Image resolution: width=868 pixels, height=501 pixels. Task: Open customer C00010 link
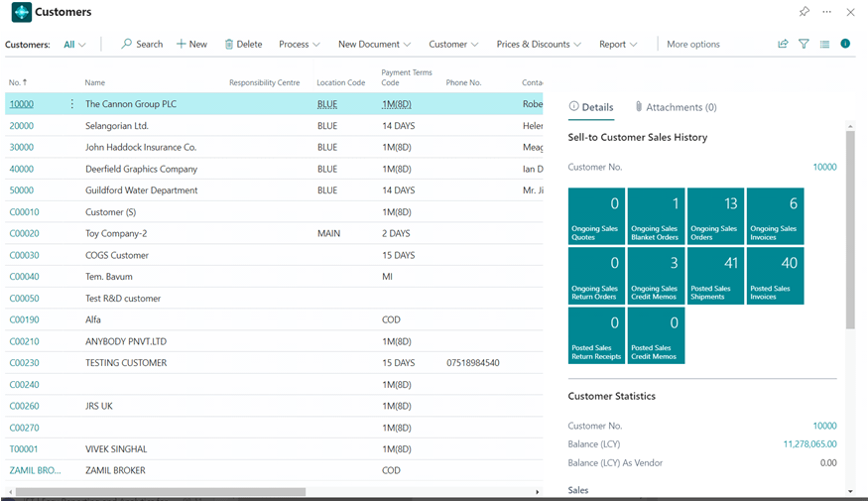[25, 212]
